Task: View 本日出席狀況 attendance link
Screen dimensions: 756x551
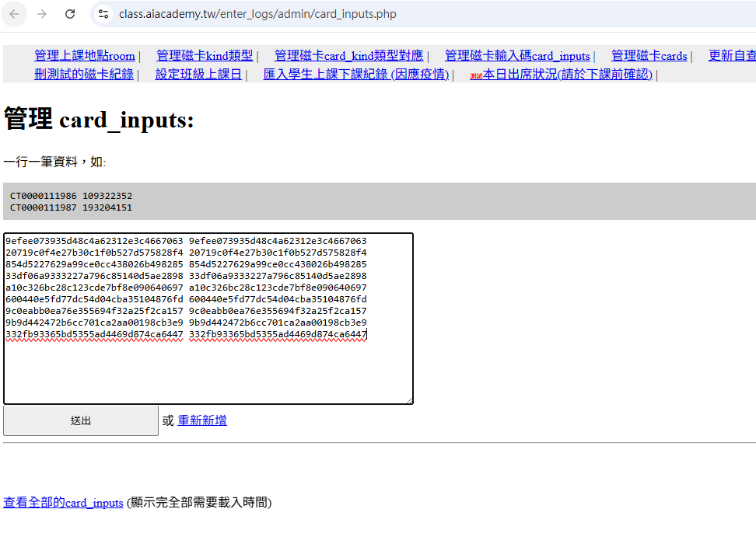Action: tap(567, 75)
